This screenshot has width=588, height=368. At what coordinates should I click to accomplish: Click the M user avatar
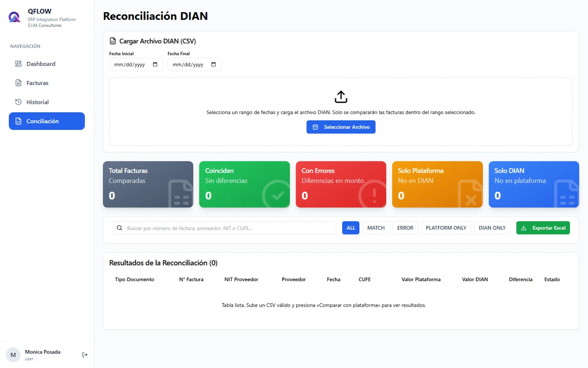click(x=13, y=355)
